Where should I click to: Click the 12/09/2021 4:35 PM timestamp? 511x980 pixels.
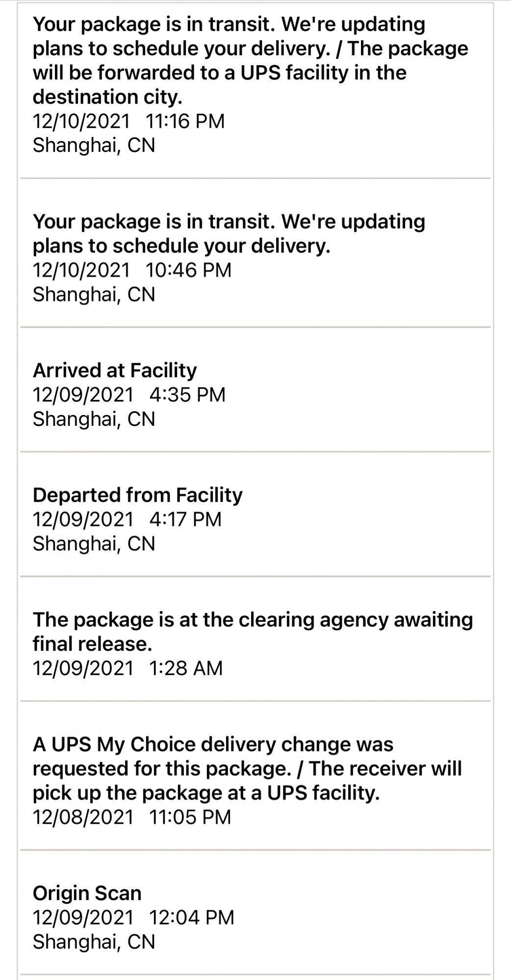point(129,394)
